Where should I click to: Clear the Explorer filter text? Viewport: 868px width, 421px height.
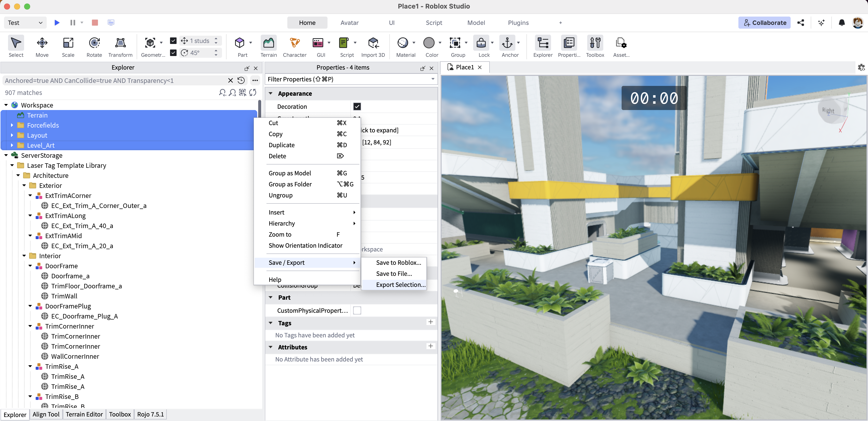tap(231, 80)
